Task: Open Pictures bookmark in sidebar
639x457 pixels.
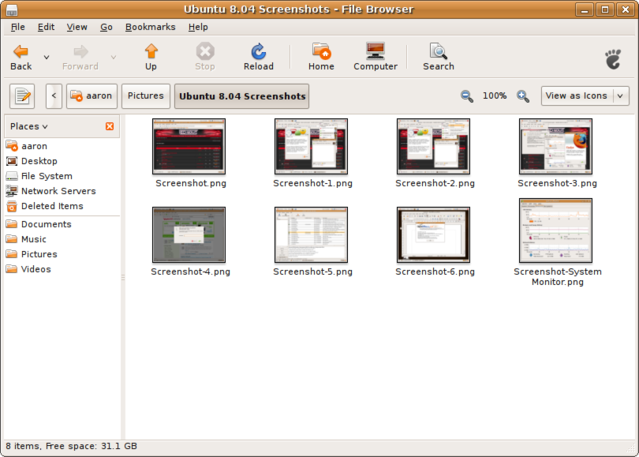Action: (62, 254)
